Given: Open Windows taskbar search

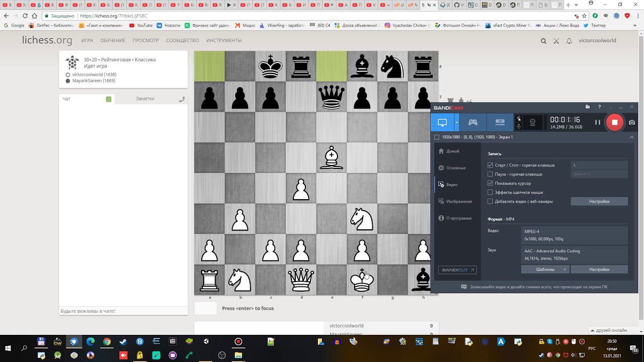Looking at the screenshot, I should coord(24,348).
